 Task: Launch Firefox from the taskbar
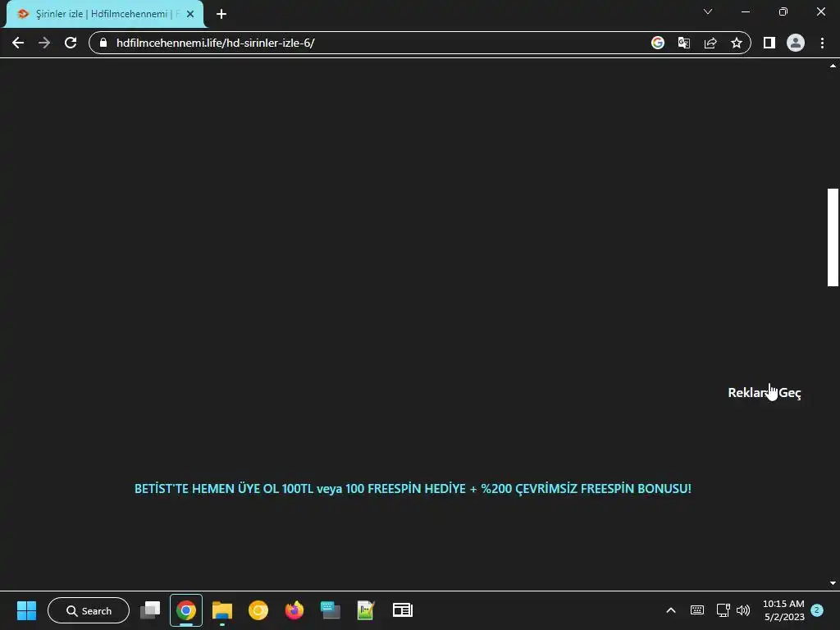pos(294,610)
